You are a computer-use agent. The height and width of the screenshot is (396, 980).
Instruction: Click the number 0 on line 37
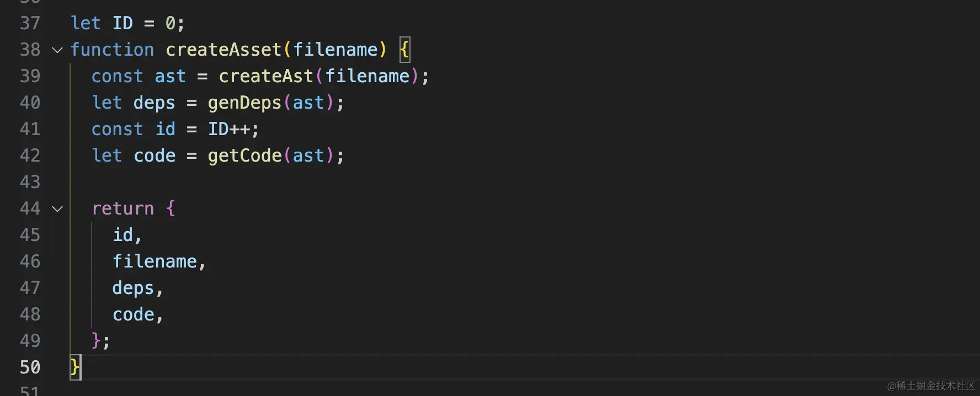[171, 23]
